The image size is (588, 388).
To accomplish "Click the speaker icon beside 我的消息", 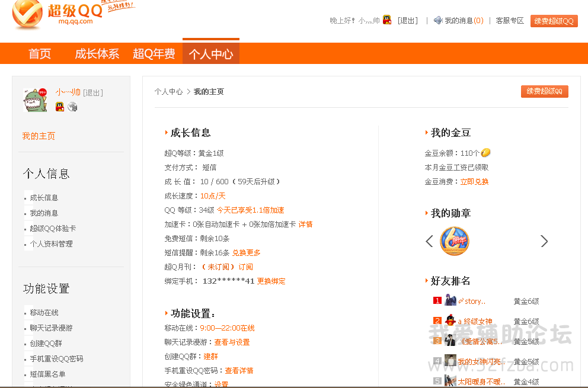I will pos(438,20).
